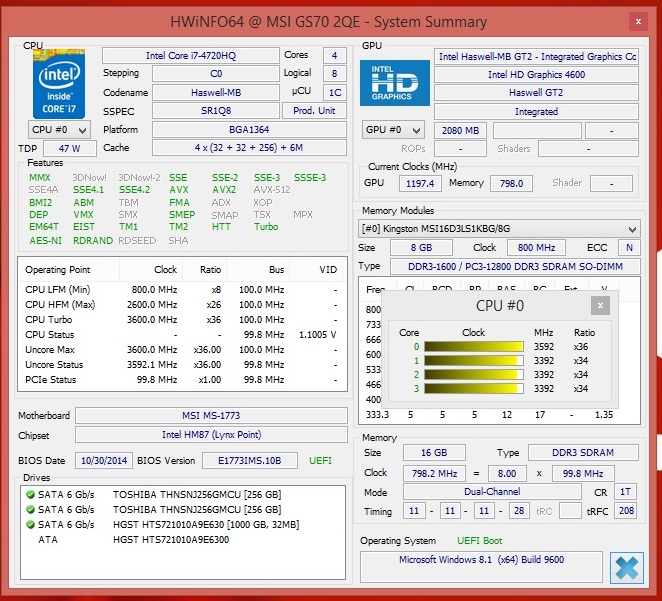Click the Core 3 clock bar
Screen dimensions: 662x601
click(474, 388)
